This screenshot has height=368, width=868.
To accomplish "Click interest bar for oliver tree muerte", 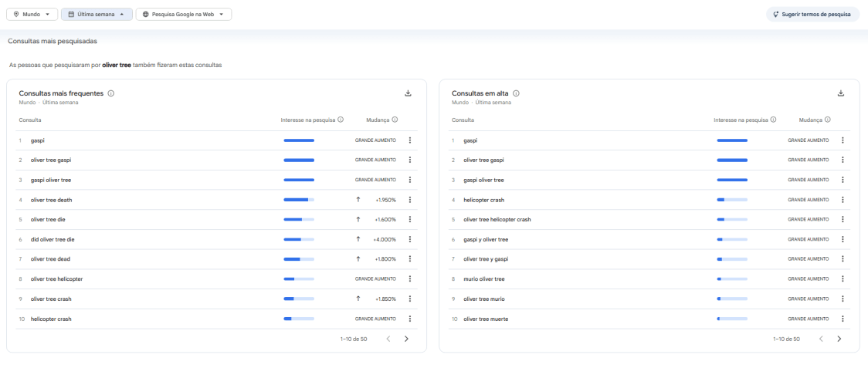I will [732, 319].
